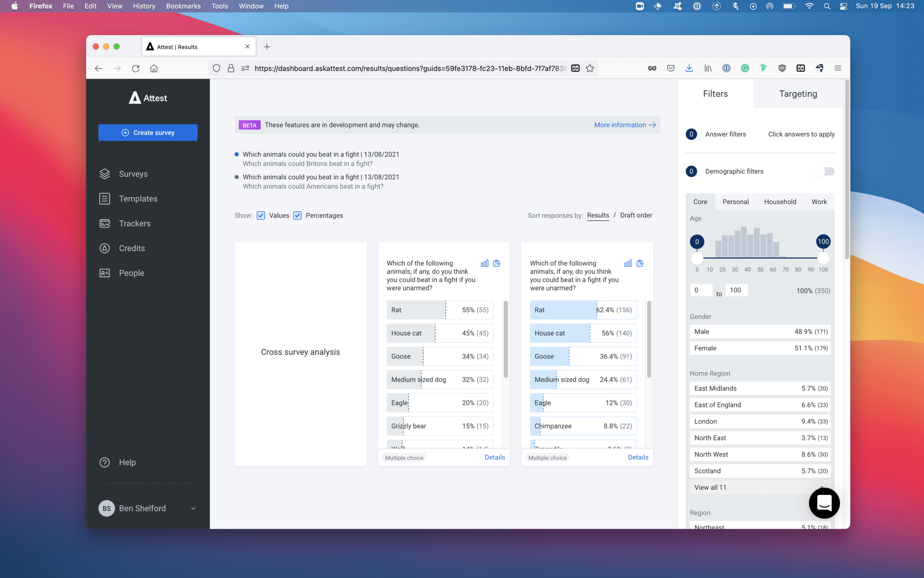The height and width of the screenshot is (578, 924).
Task: Go to the browser home page
Action: (154, 68)
